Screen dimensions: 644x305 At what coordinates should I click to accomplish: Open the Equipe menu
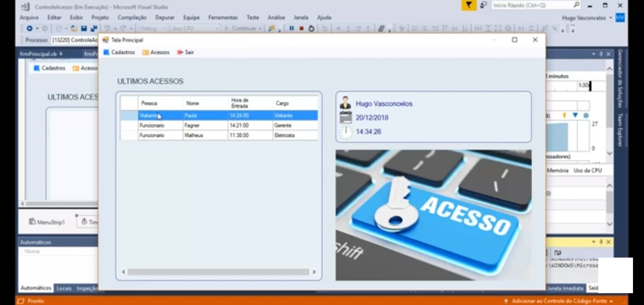tap(192, 17)
